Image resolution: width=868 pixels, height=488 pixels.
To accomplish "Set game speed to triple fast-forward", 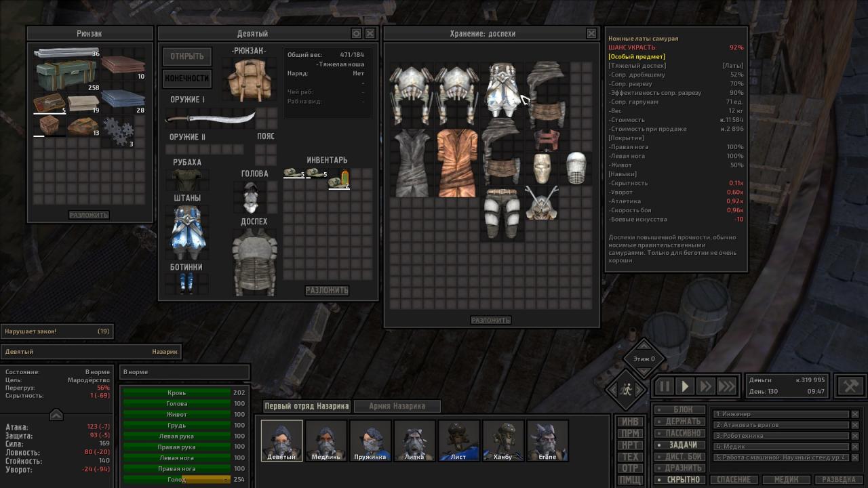I will pos(726,386).
